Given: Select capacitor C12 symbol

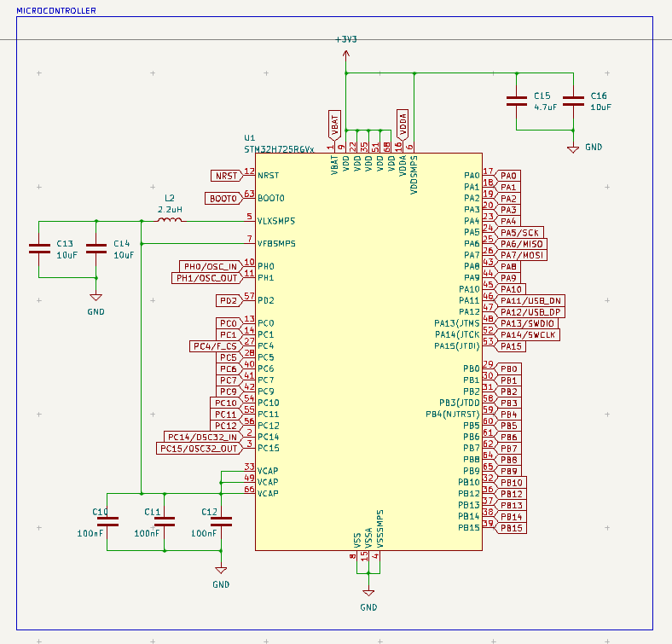Looking at the screenshot, I should [x=221, y=522].
